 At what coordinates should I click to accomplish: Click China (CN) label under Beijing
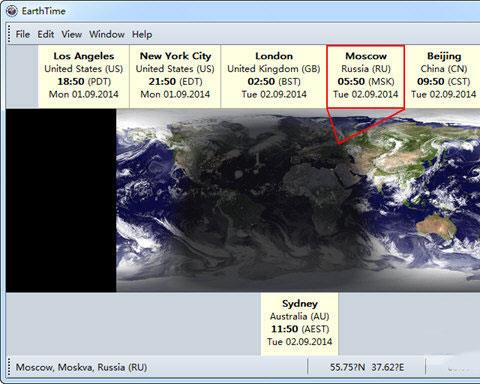[444, 69]
